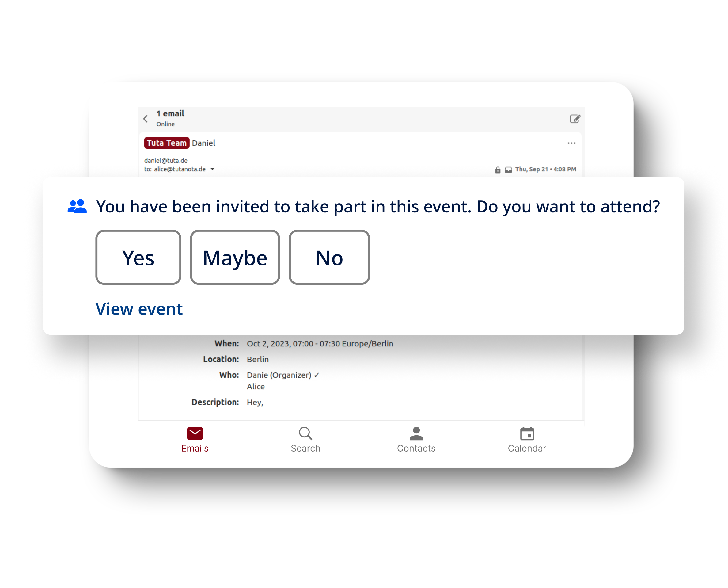
Task: Toggle event organizer Danie checkmark
Action: point(317,374)
